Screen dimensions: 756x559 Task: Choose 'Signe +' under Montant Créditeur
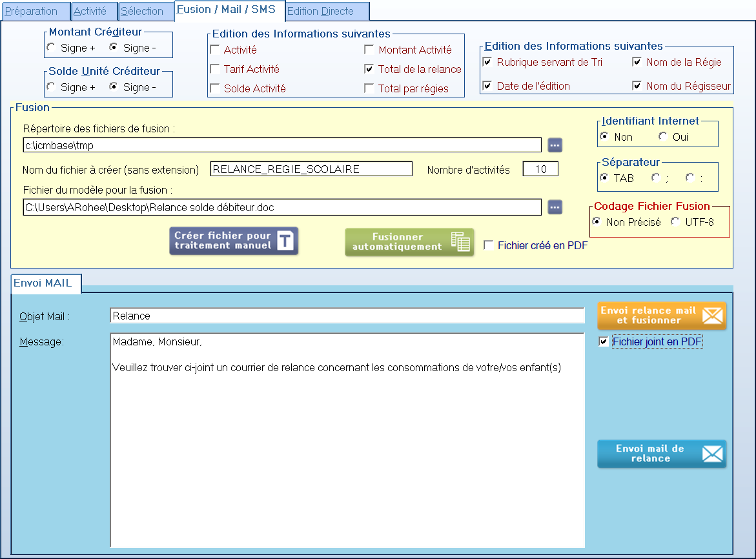coord(51,47)
